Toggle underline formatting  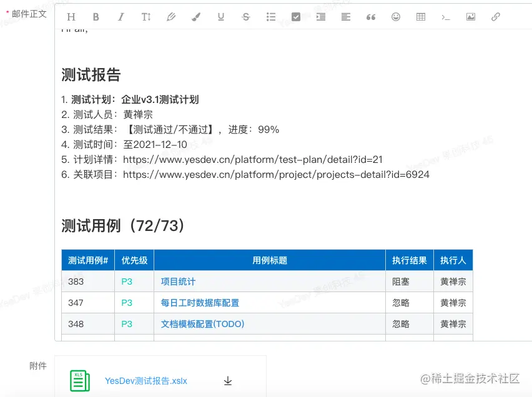point(220,17)
